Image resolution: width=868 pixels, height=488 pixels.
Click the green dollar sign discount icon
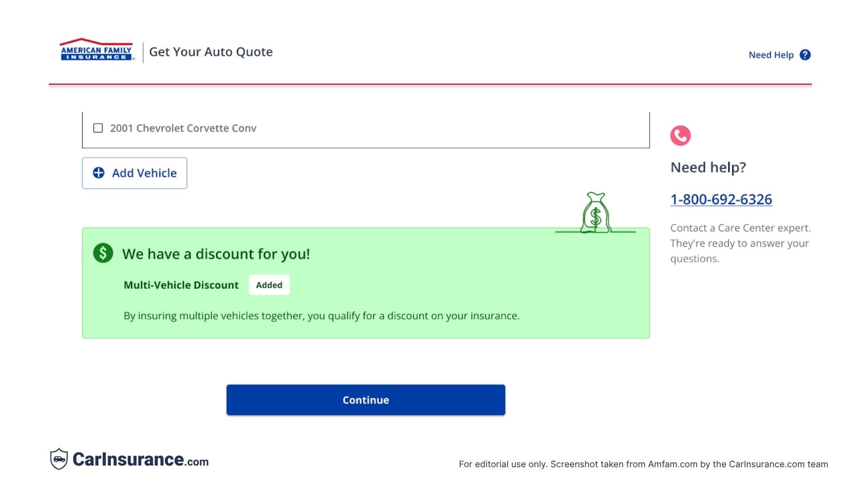(x=102, y=253)
